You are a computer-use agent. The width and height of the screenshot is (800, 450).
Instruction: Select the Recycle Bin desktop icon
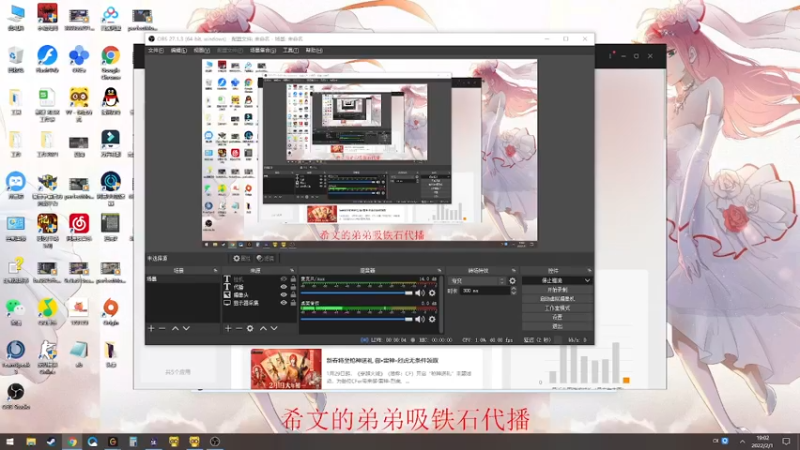[x=16, y=59]
